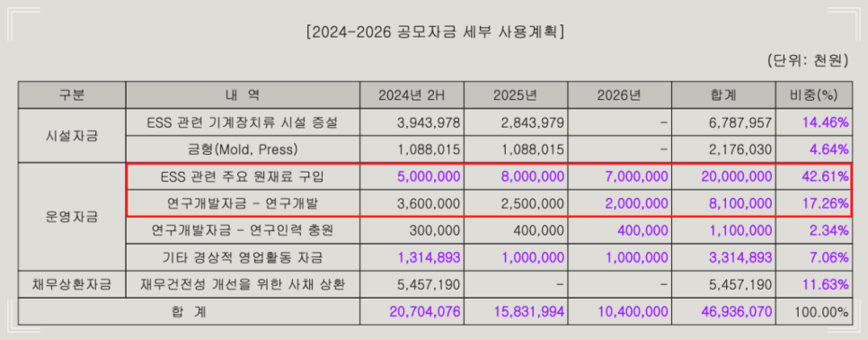This screenshot has height=340, width=868.
Task: Click the value 300,000
Action: (x=435, y=231)
